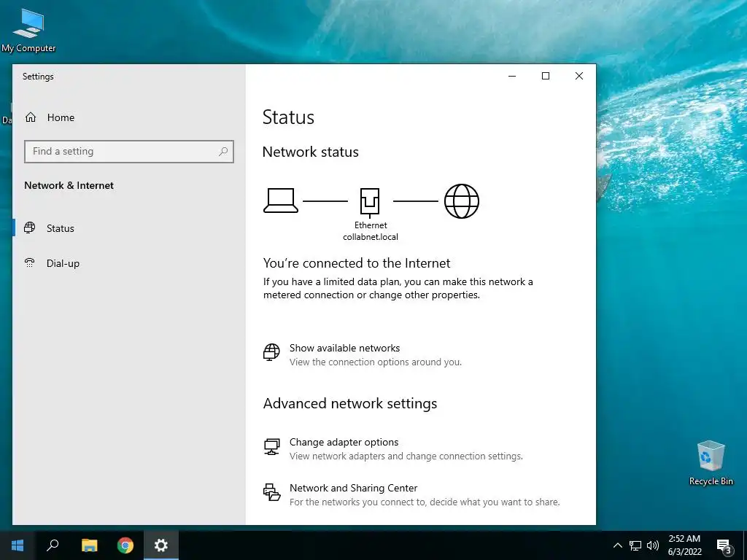747x560 pixels.
Task: Open Network and Sharing Center link
Action: coord(354,488)
